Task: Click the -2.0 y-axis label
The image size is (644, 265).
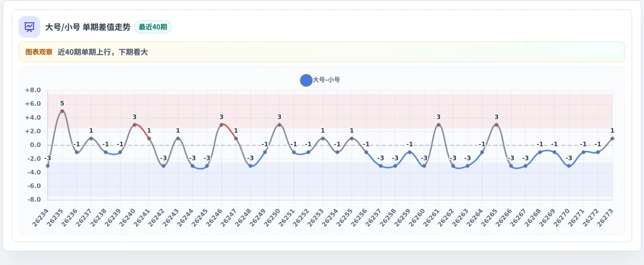Action: [x=34, y=159]
